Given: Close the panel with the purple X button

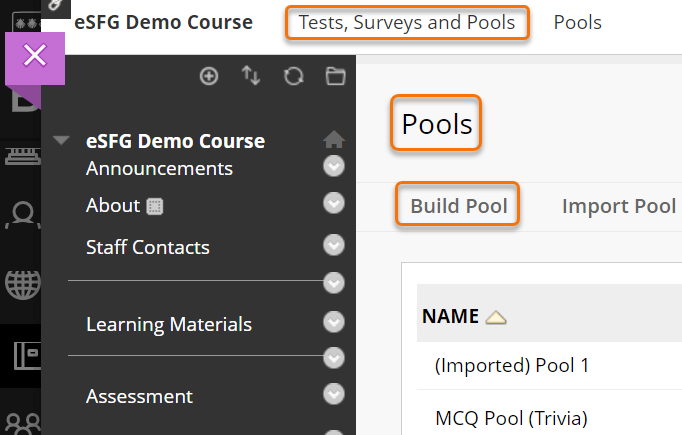Looking at the screenshot, I should (x=35, y=56).
